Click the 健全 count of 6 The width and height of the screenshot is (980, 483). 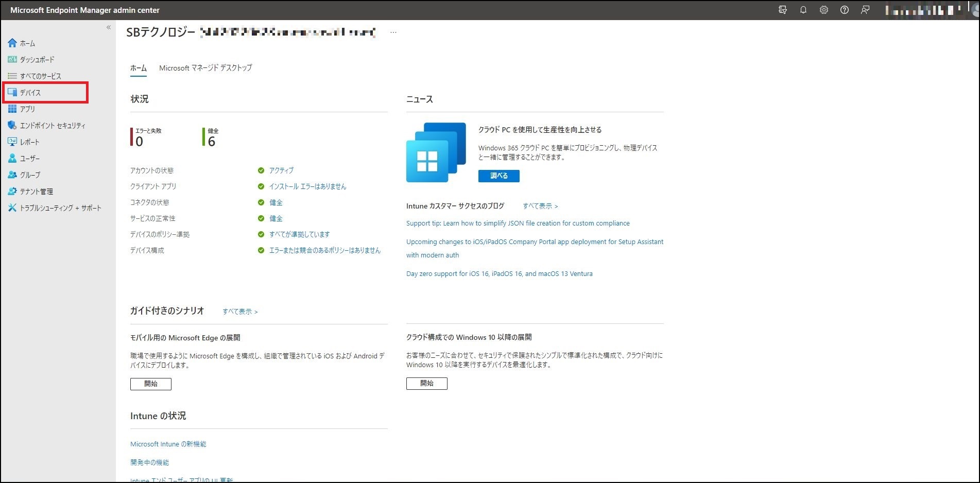(x=211, y=137)
